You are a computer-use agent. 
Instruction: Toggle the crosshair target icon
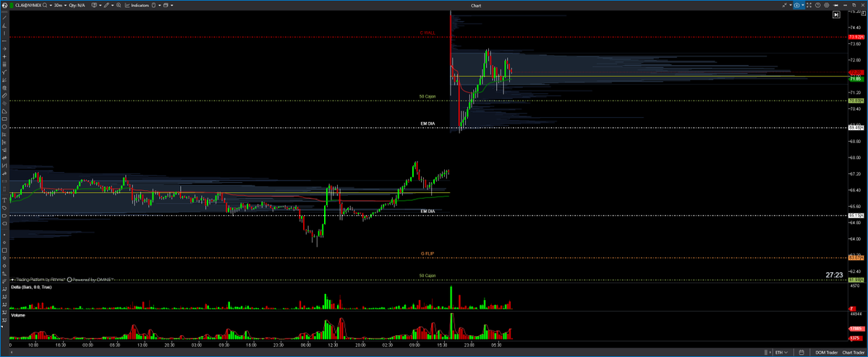tap(827, 5)
